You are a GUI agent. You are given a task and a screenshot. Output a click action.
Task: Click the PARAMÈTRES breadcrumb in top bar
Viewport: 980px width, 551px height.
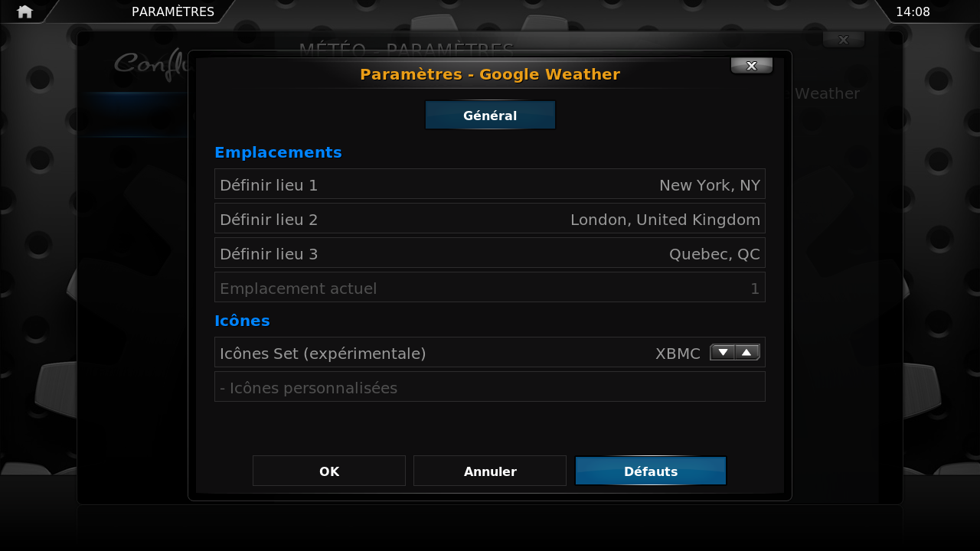click(173, 11)
